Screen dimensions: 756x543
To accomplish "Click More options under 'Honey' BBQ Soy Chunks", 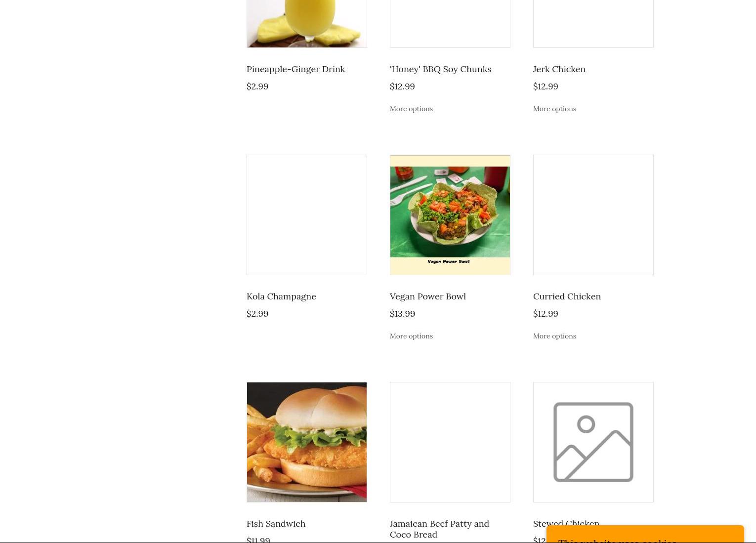I will (411, 109).
